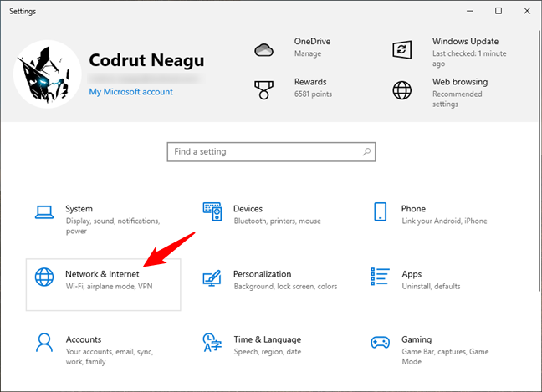Close the Settings window

527,11
